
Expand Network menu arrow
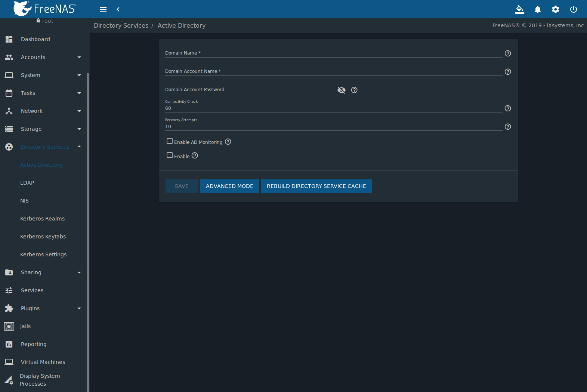click(x=79, y=111)
